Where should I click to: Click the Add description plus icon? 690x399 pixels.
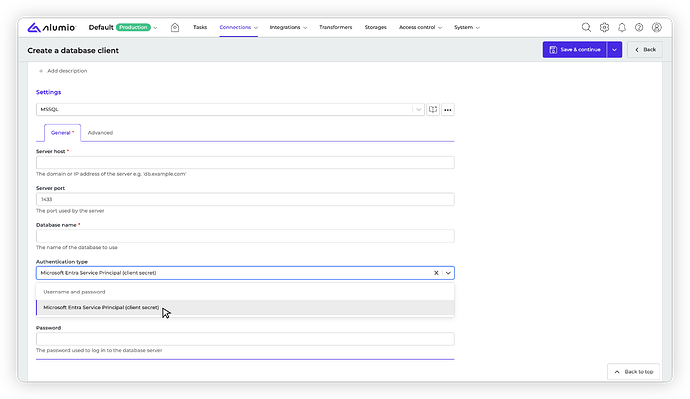pos(41,71)
